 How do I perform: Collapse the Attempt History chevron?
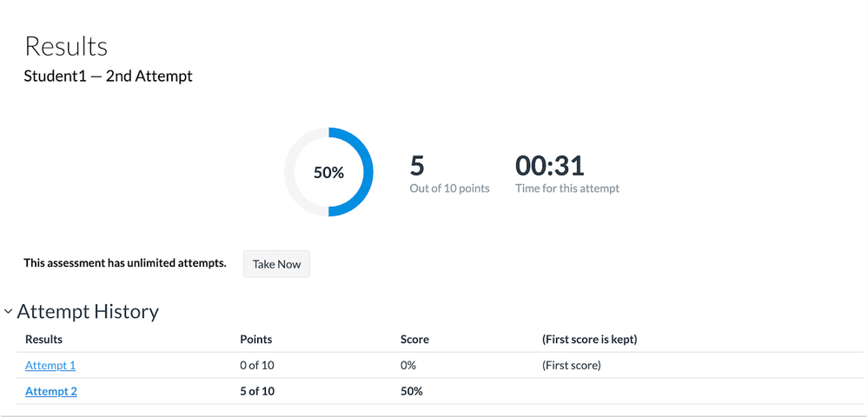point(9,311)
